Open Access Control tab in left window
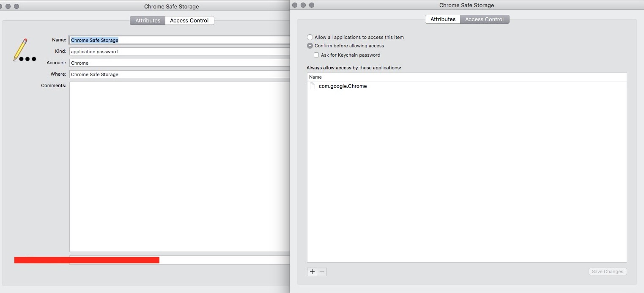Image resolution: width=644 pixels, height=293 pixels. coord(189,20)
